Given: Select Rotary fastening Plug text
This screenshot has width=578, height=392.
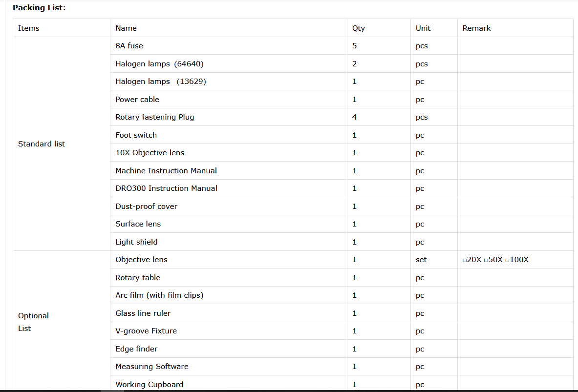Looking at the screenshot, I should tap(155, 117).
